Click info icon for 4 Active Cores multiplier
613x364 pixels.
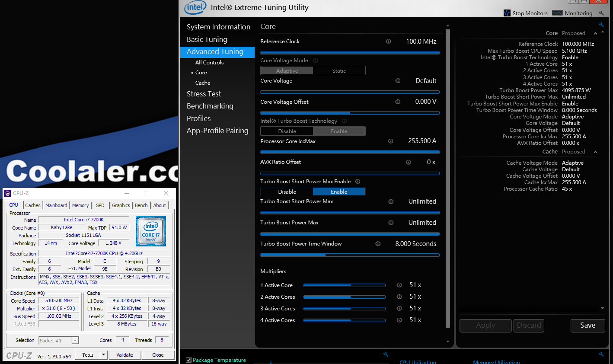(x=399, y=320)
